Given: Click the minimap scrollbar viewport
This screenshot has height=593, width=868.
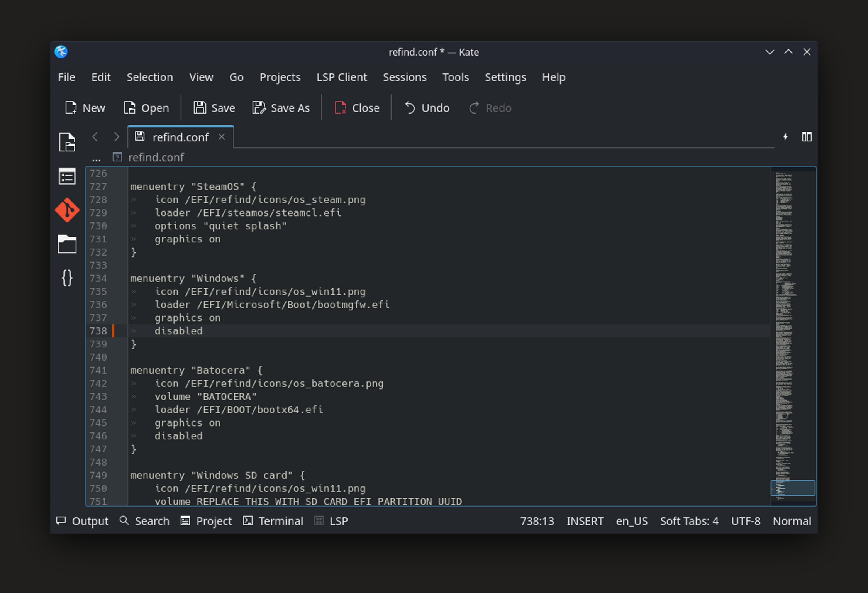Looking at the screenshot, I should point(793,488).
